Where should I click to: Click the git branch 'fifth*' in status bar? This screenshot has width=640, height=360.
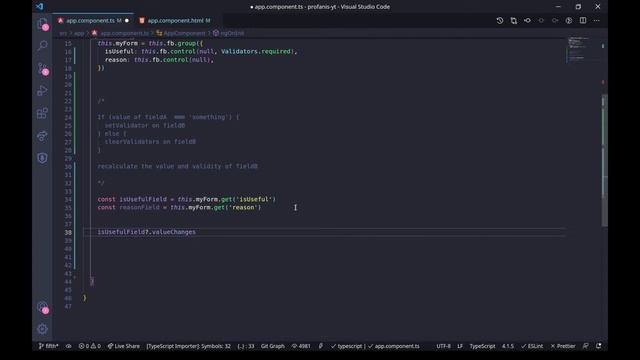tap(48, 346)
